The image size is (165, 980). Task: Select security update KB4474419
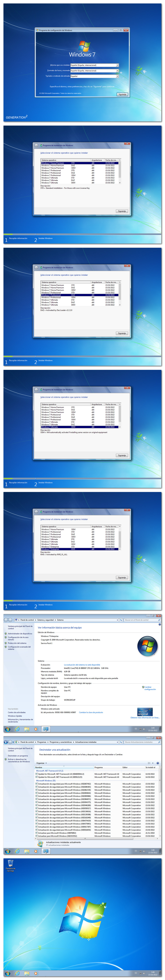[96, 821]
